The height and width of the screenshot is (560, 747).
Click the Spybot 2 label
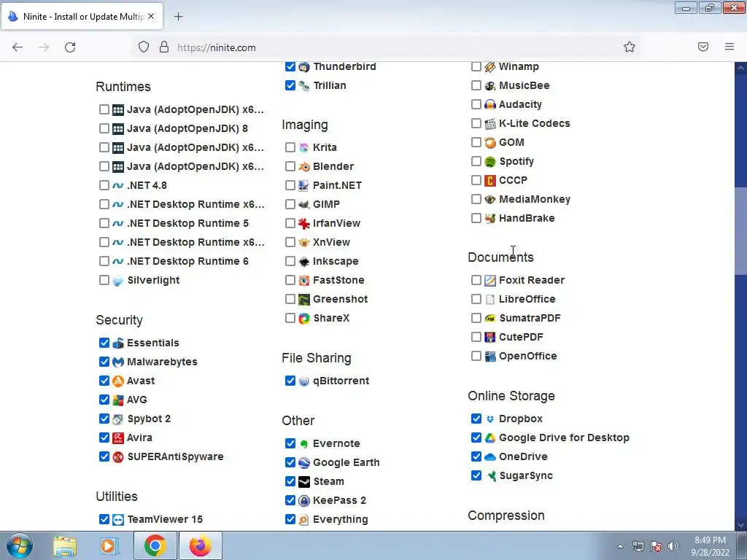tap(149, 419)
